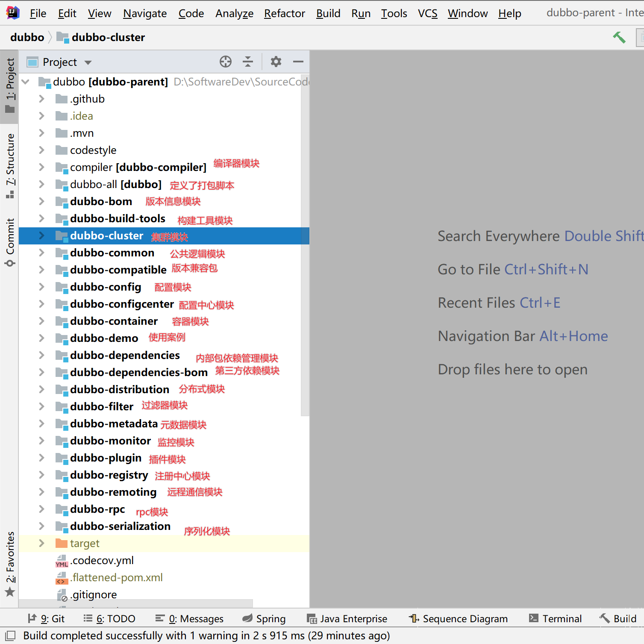644x644 pixels.
Task: Click the orange target folder icon
Action: click(x=62, y=544)
